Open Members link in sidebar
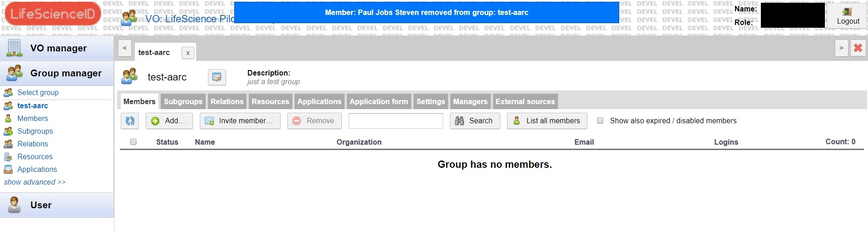 [x=33, y=118]
